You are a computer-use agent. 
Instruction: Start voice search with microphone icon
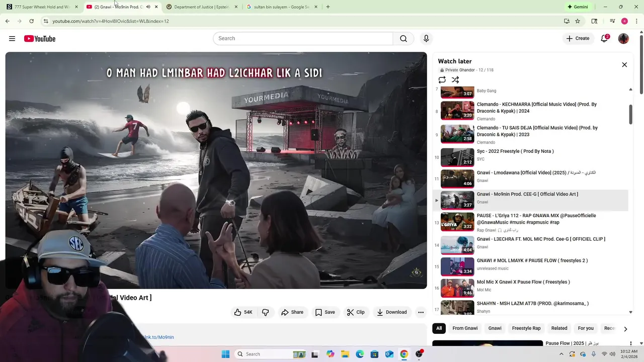[x=426, y=39]
